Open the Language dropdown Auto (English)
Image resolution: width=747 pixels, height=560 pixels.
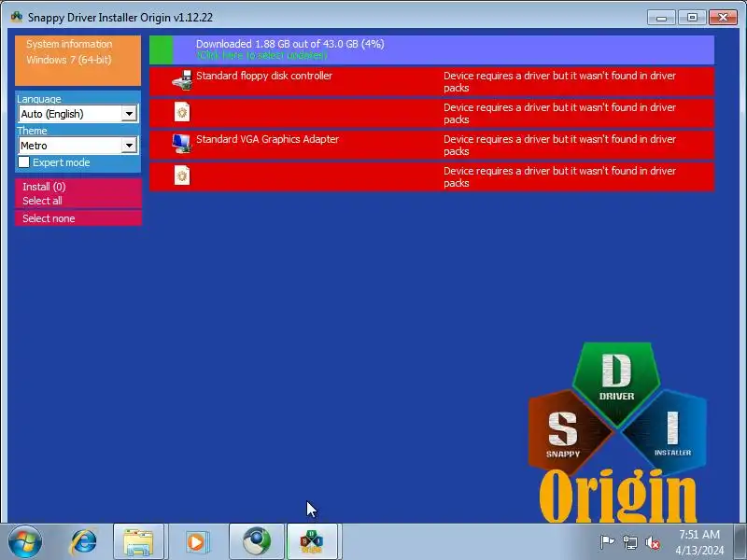[x=78, y=114]
